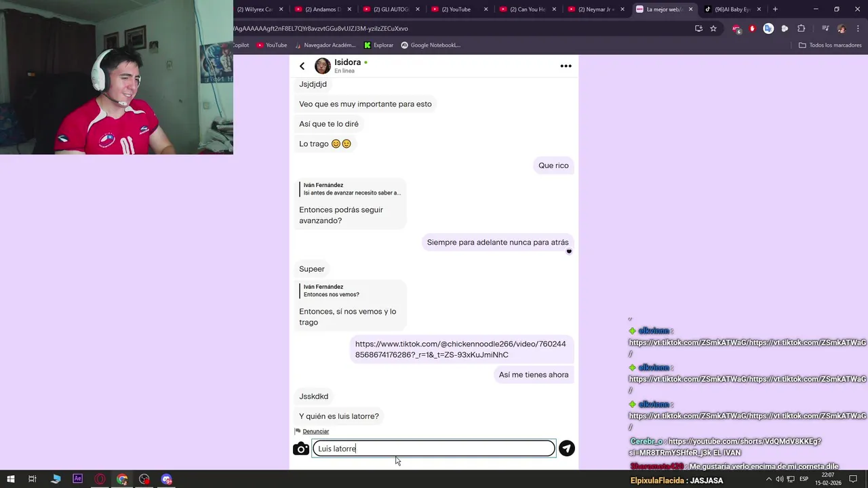Go back using the chat back arrow
The image size is (868, 488).
click(x=302, y=66)
